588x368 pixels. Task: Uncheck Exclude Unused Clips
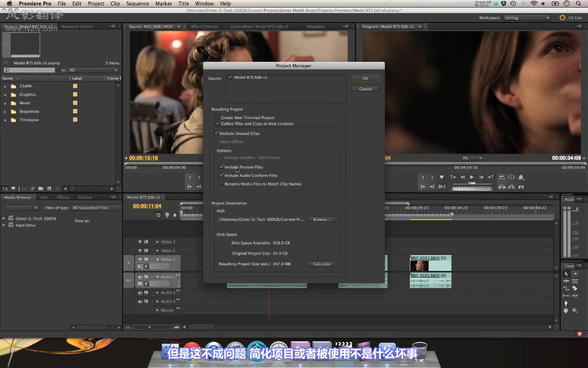(216, 133)
